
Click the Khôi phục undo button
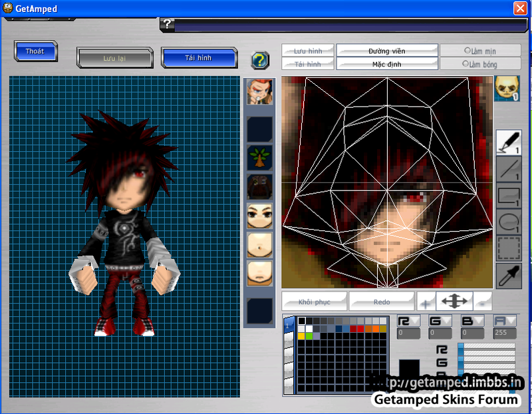coord(314,302)
